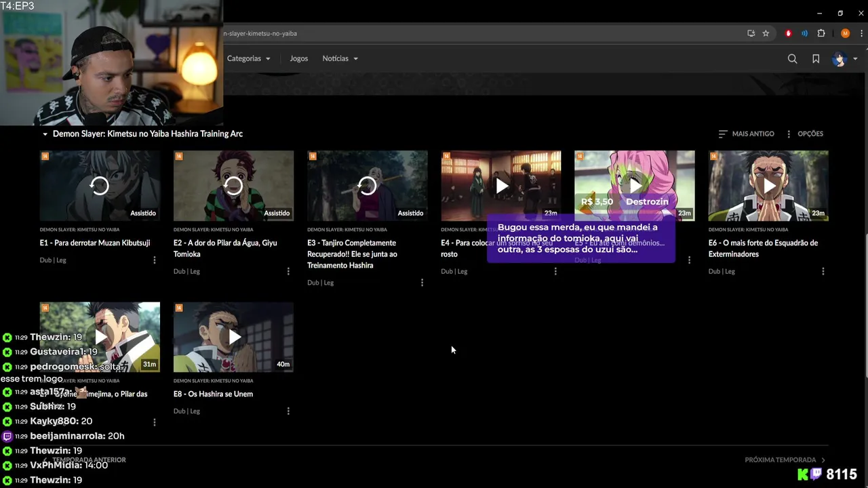Open Notícias dropdown menu
The width and height of the screenshot is (868, 488).
[340, 59]
